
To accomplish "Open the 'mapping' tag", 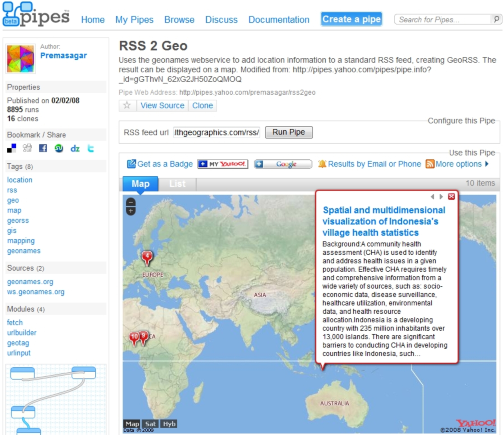I will pos(21,241).
